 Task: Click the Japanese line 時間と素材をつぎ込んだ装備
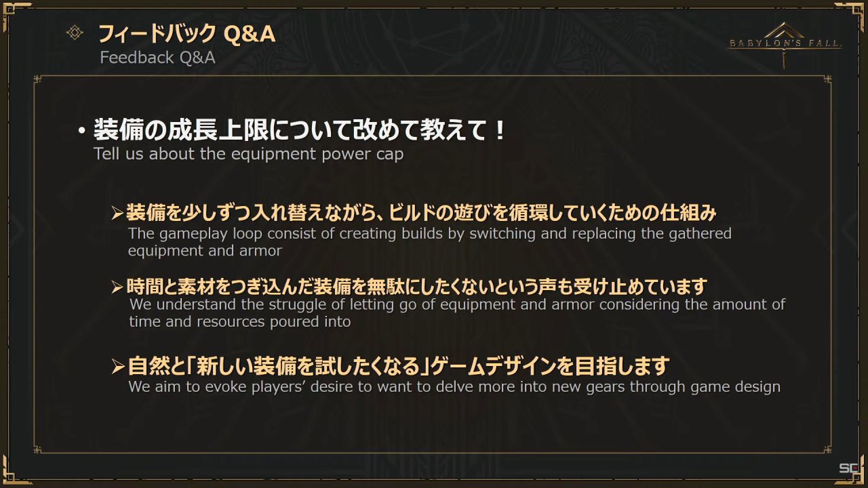(417, 286)
